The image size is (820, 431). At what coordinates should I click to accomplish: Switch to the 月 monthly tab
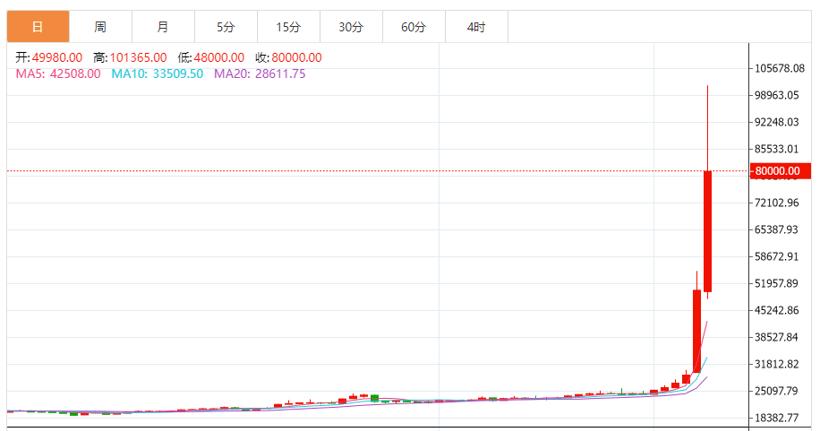coord(163,27)
